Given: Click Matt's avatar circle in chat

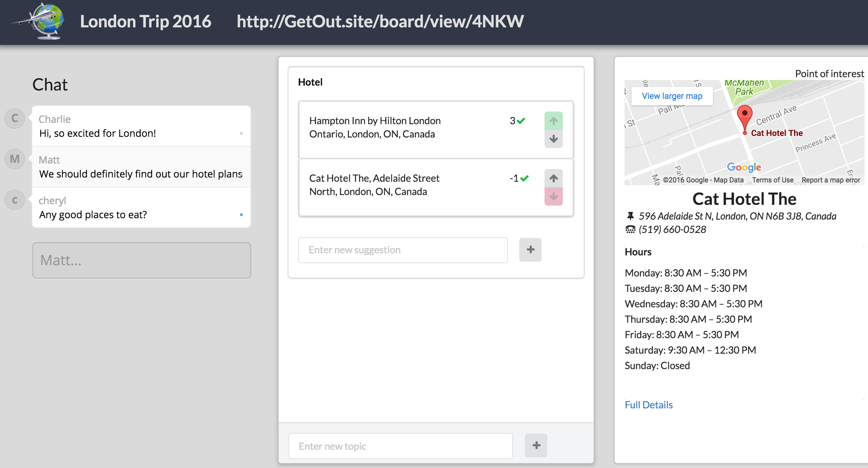Looking at the screenshot, I should (15, 159).
